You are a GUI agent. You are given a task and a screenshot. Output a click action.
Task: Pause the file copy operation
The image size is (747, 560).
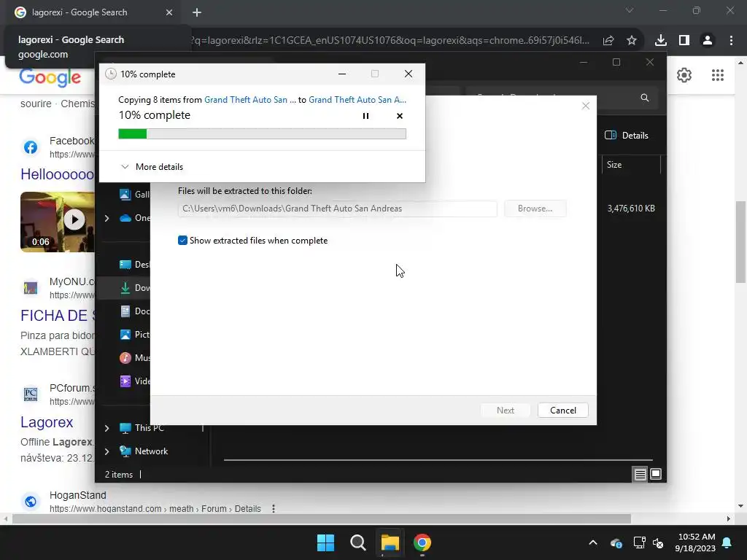[365, 116]
